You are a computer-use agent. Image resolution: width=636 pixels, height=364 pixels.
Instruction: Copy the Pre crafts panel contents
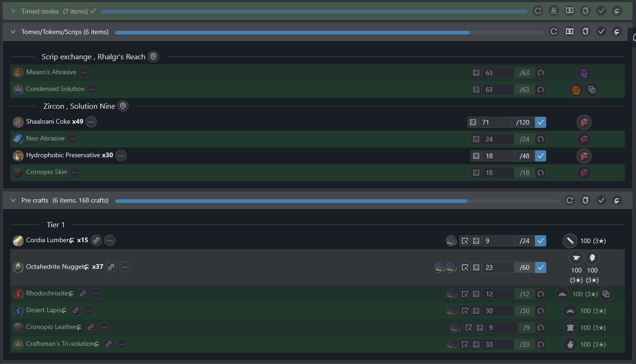coord(586,201)
